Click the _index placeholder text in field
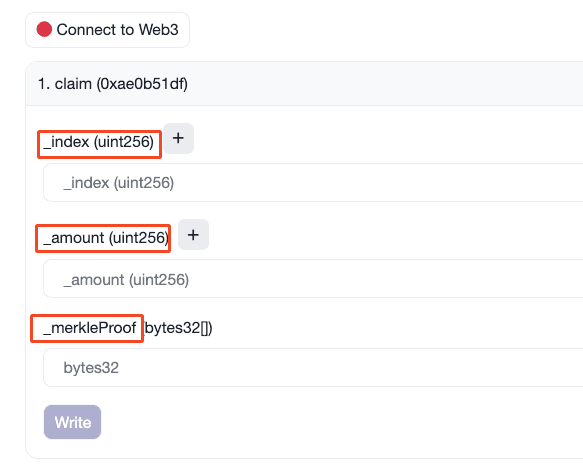 click(119, 183)
